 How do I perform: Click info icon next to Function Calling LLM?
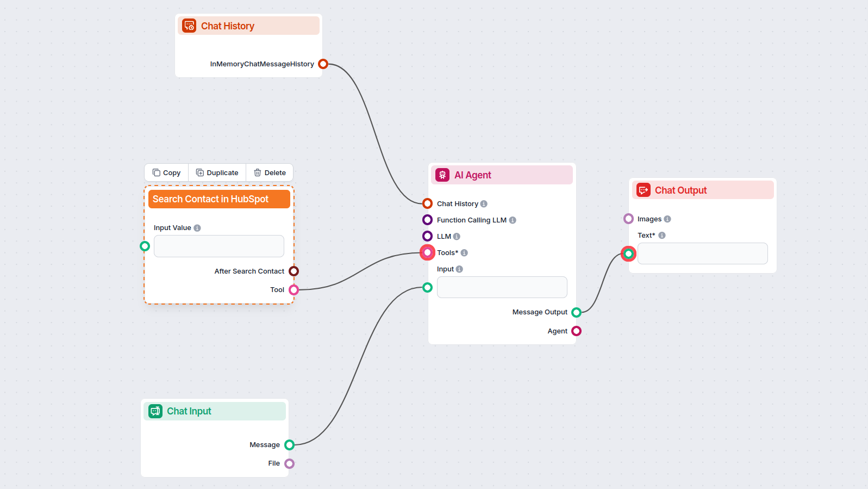(513, 220)
